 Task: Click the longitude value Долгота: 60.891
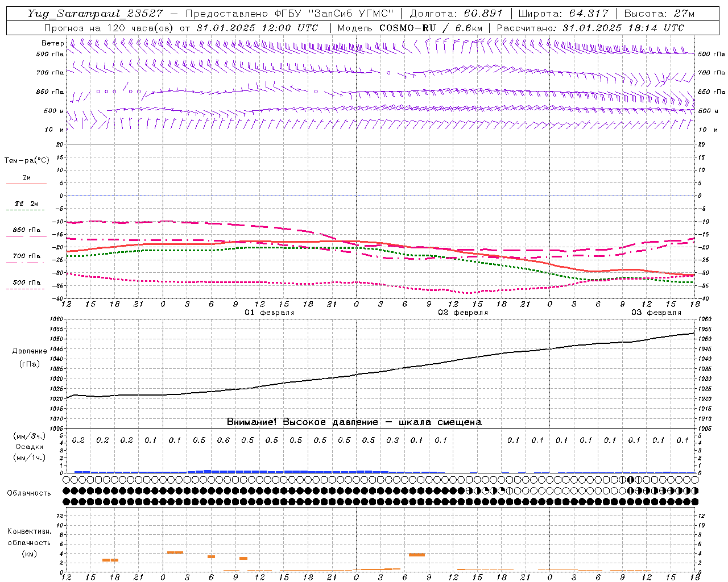[x=456, y=14]
